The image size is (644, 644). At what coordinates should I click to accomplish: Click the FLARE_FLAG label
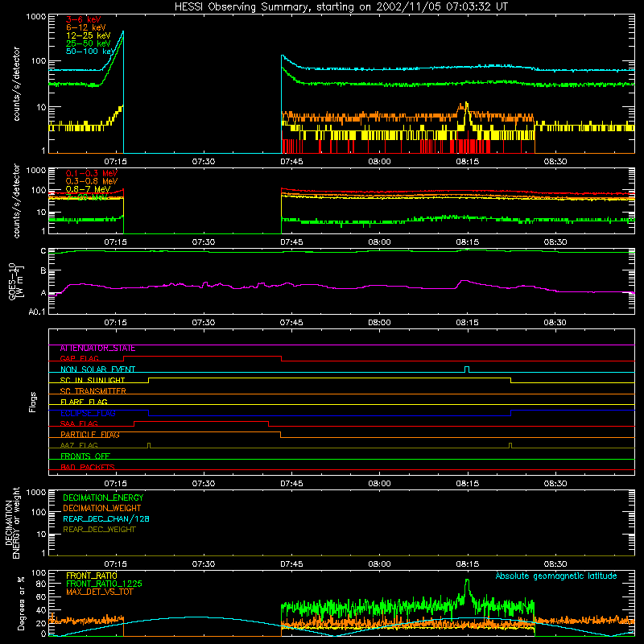84,402
